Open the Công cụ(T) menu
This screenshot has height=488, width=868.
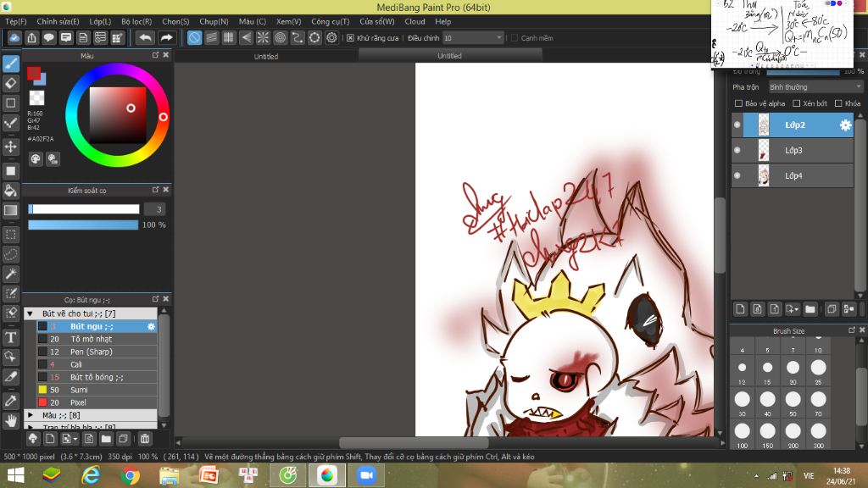(x=331, y=21)
